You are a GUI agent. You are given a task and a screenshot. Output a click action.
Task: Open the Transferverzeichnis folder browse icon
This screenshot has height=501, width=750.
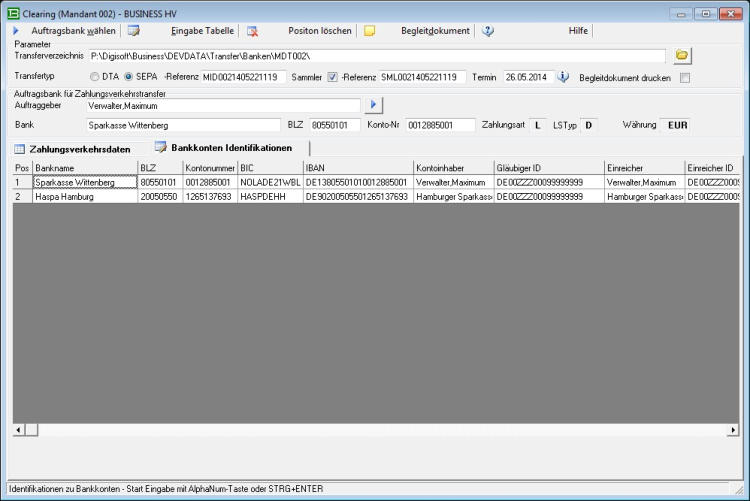click(682, 55)
